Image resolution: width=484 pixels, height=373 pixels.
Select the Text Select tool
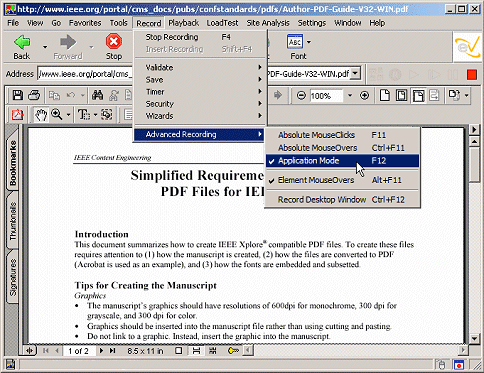(84, 115)
